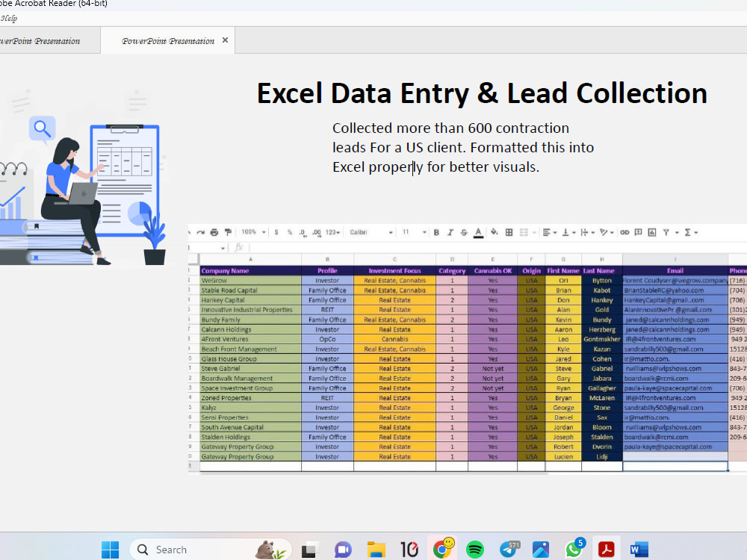Click the insert link icon

(x=624, y=232)
